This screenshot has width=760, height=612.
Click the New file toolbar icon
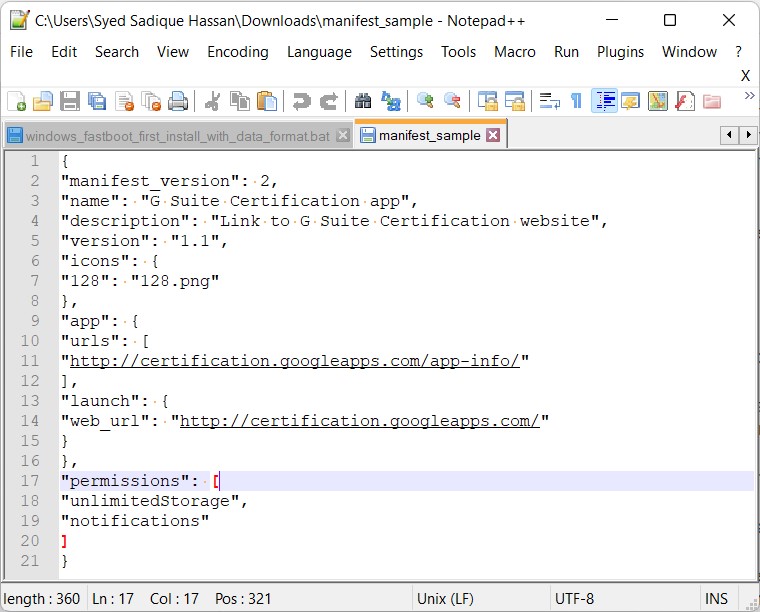pos(16,101)
